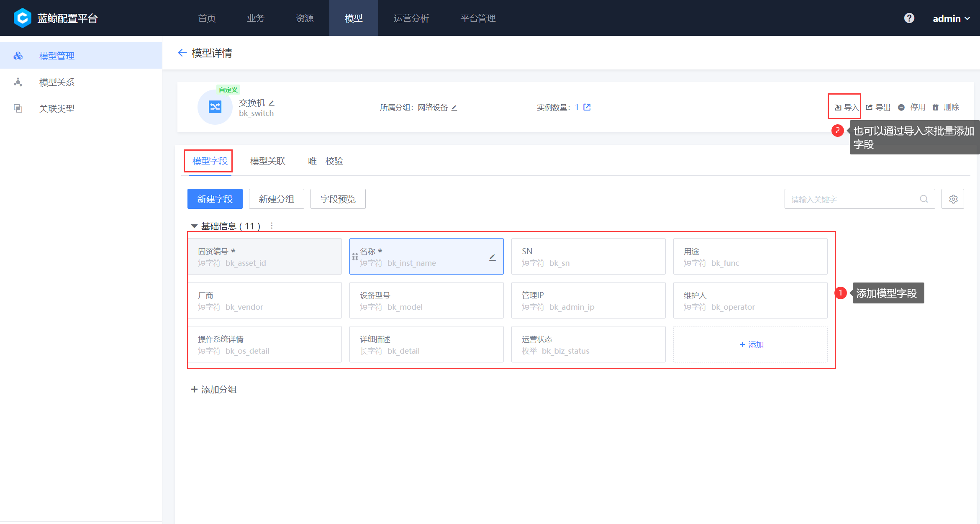Select the 维护人 bk_operator field card
The image size is (980, 524).
750,301
